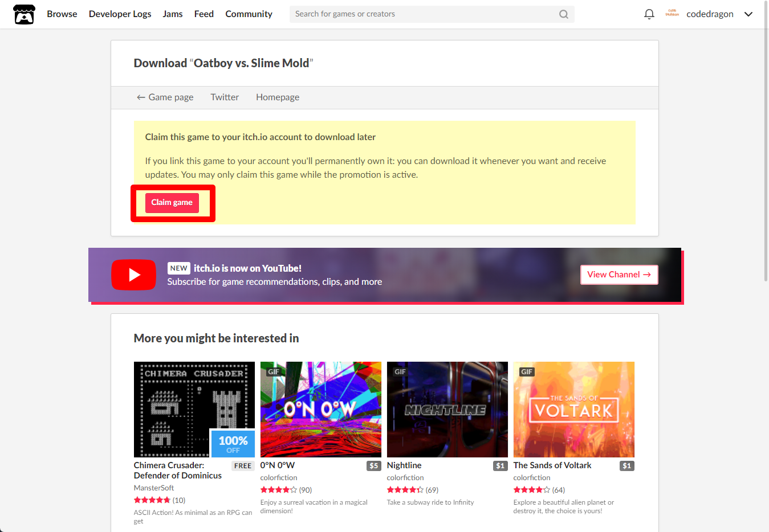769x532 pixels.
Task: Open the Nightline game thumbnail
Action: point(447,410)
